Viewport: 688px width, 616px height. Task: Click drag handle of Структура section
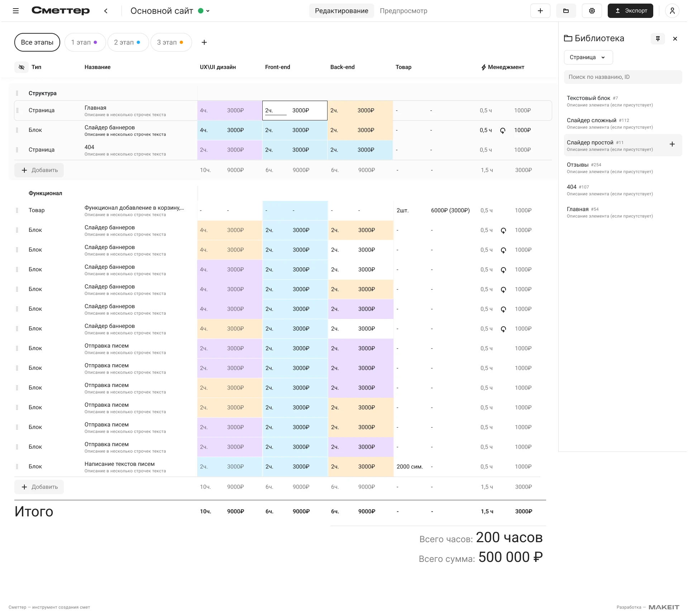point(17,93)
